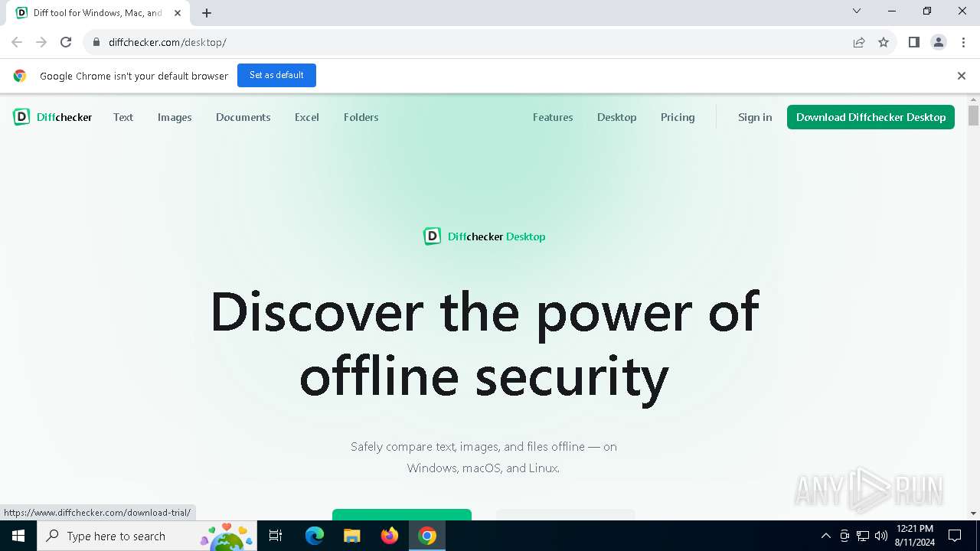Go to Desktop page link
Viewport: 980px width, 551px height.
point(617,117)
